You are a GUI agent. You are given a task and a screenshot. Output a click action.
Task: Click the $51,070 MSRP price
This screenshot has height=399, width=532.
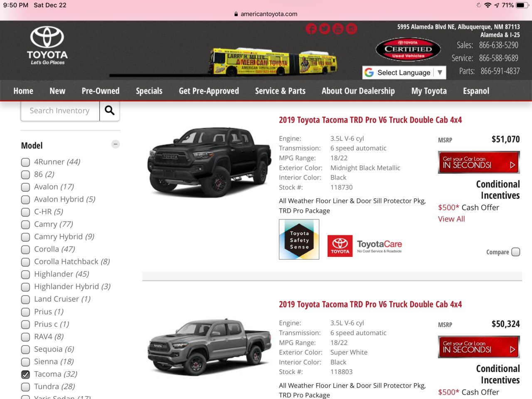[505, 139]
